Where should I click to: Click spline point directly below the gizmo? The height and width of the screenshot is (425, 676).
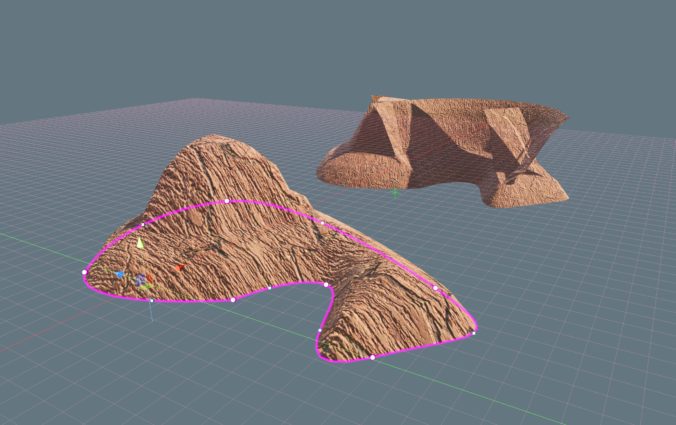150,298
